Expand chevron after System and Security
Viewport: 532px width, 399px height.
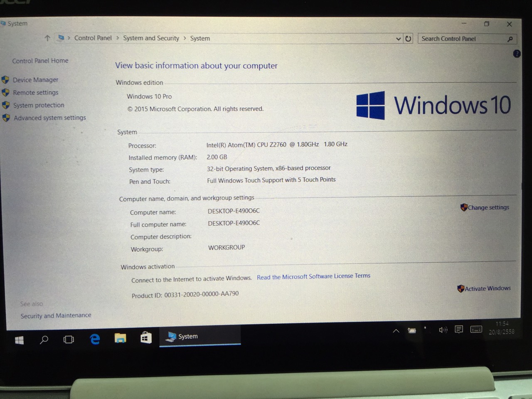(x=185, y=38)
